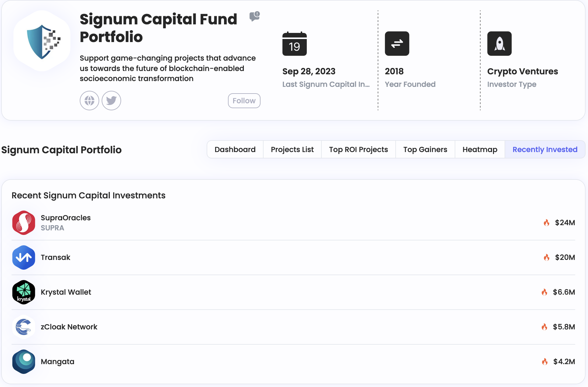Screen dimensions: 588x387
Task: Click the Crypto Ventures investor type
Action: click(x=523, y=71)
